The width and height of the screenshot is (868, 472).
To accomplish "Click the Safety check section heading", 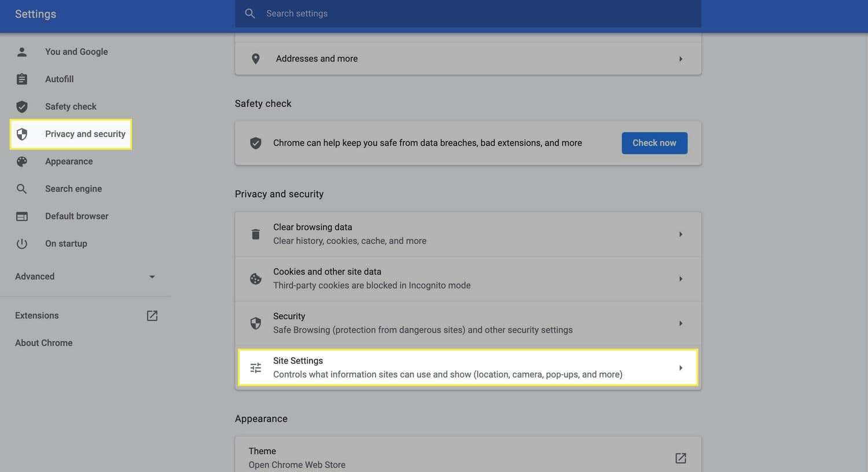I will (x=263, y=104).
